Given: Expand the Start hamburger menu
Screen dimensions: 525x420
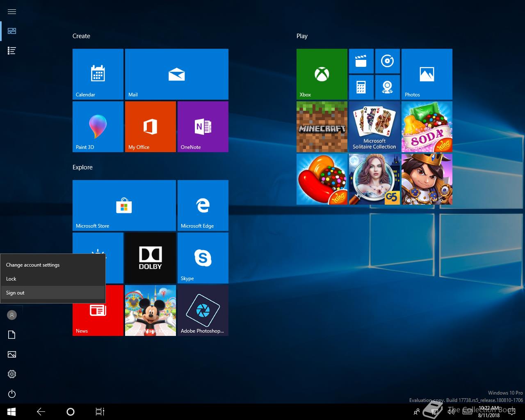Looking at the screenshot, I should point(12,11).
